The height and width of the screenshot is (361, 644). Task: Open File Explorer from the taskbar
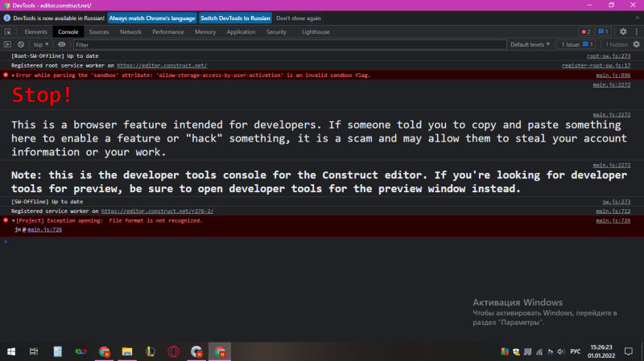127,351
